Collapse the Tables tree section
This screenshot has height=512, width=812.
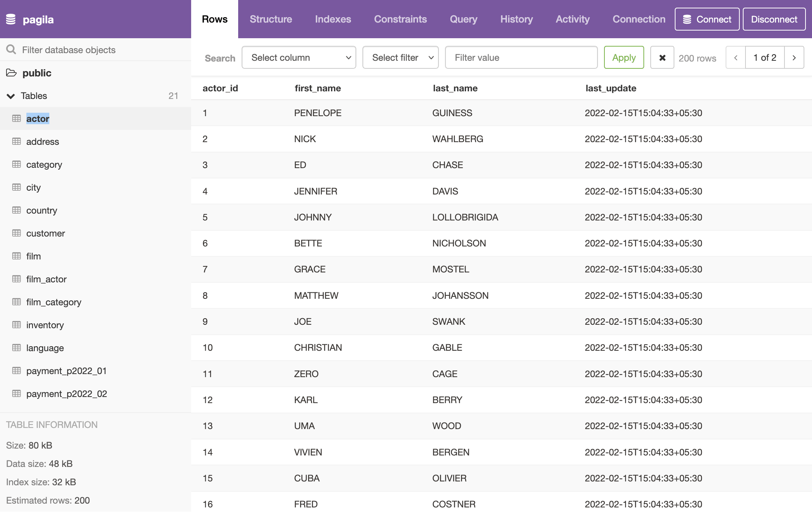coord(11,96)
